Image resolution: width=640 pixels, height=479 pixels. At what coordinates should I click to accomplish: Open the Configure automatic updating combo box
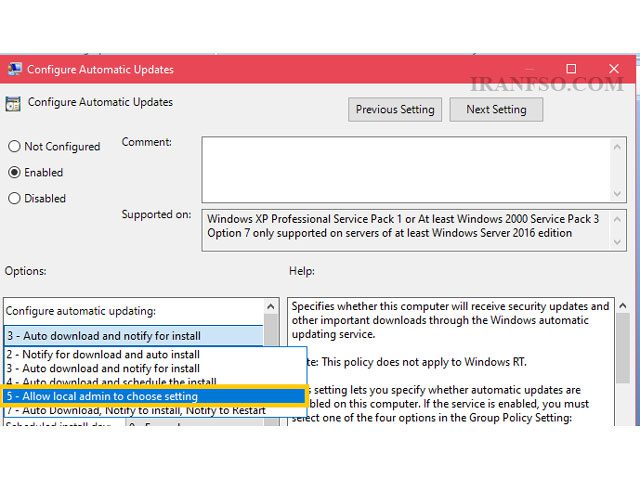click(x=133, y=336)
